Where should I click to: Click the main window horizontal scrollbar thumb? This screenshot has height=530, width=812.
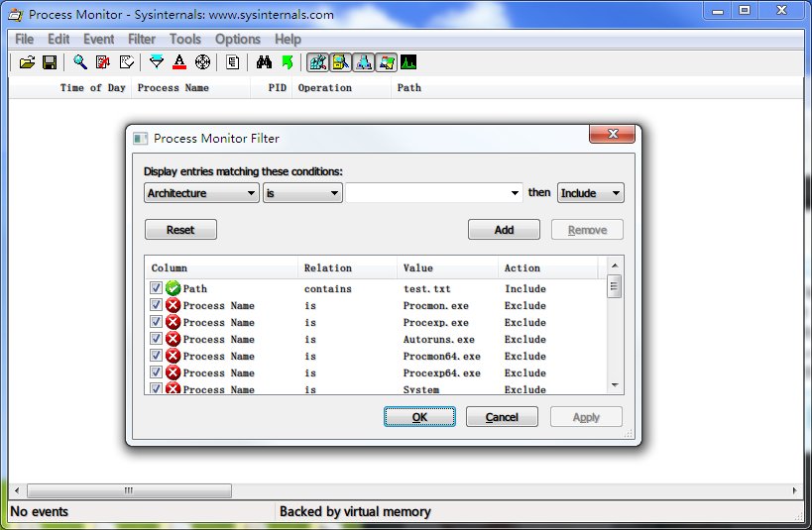point(129,490)
